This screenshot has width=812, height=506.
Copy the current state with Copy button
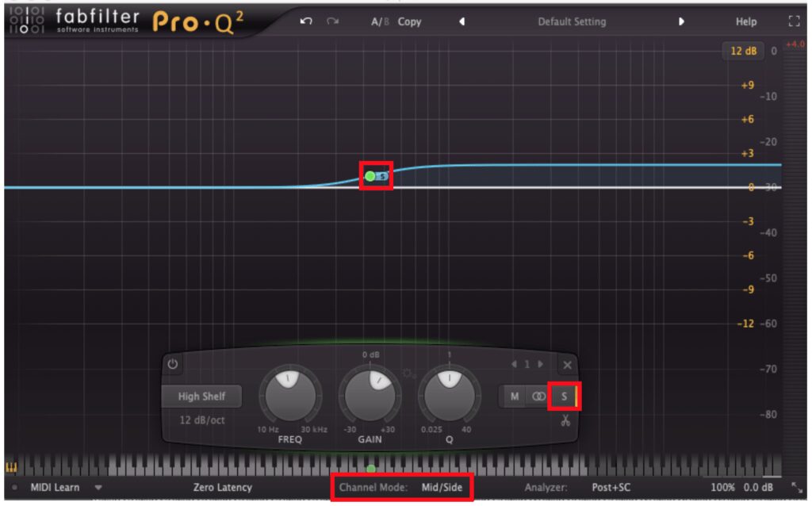(409, 21)
